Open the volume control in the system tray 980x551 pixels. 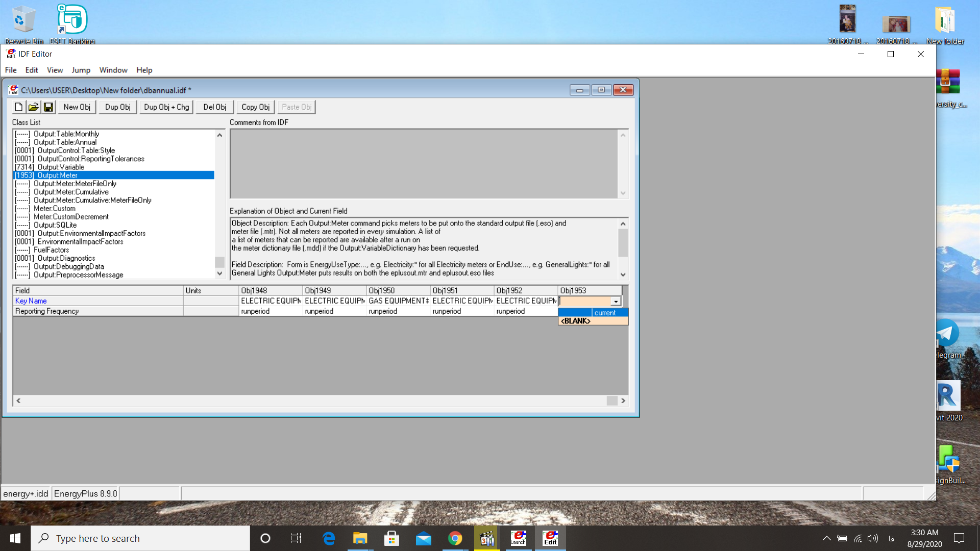click(x=873, y=538)
